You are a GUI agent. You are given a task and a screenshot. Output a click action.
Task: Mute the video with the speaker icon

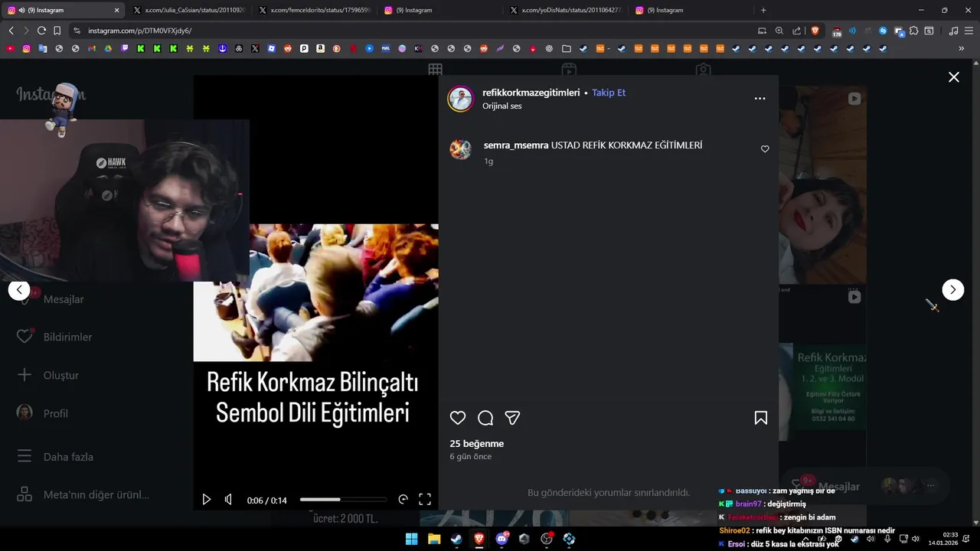coord(228,500)
